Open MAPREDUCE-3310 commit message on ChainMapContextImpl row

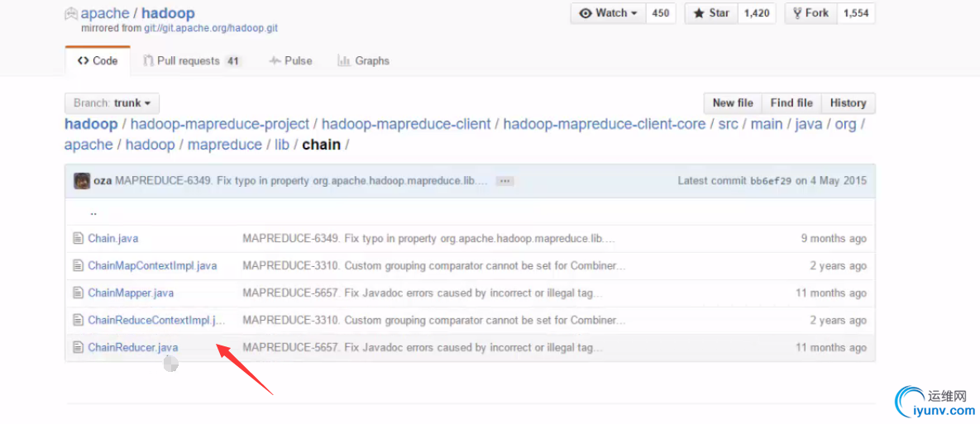(x=433, y=265)
